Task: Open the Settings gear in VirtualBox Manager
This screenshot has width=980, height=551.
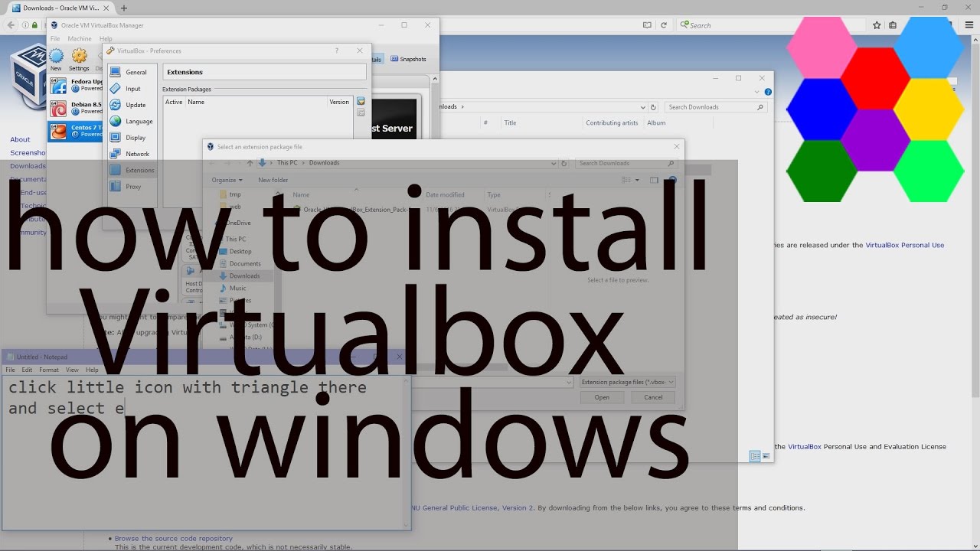Action: tap(80, 56)
